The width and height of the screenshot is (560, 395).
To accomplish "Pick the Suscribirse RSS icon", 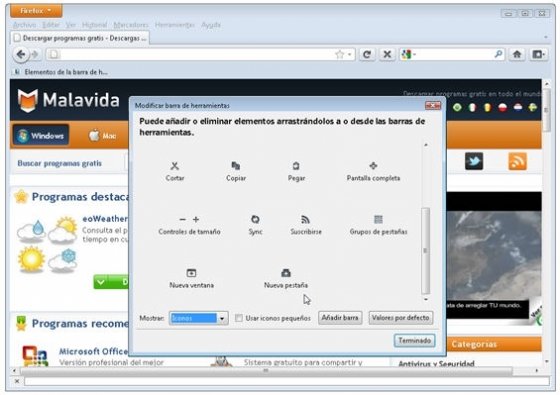I will [x=306, y=219].
